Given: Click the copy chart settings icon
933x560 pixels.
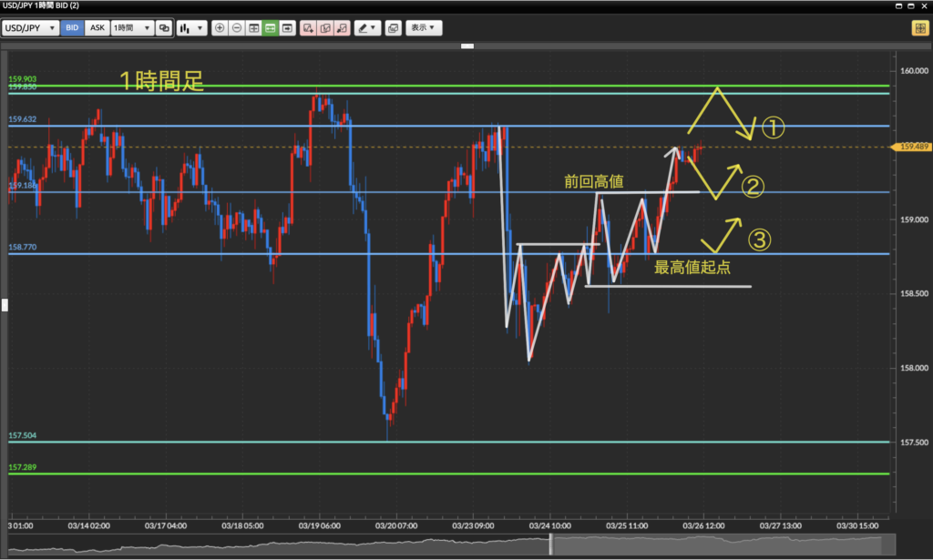Looking at the screenshot, I should [164, 28].
